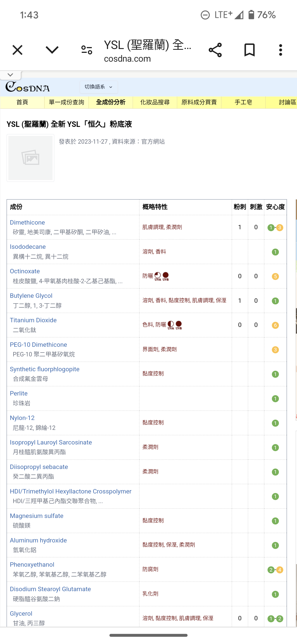Screen dimensions: 297x644
Task: Open browser three-dot overflow menu
Action: 280,50
